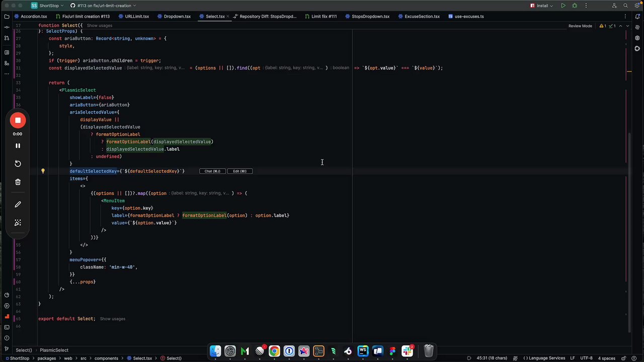
Task: Open the Project folder tool window icon
Action: coord(7,17)
